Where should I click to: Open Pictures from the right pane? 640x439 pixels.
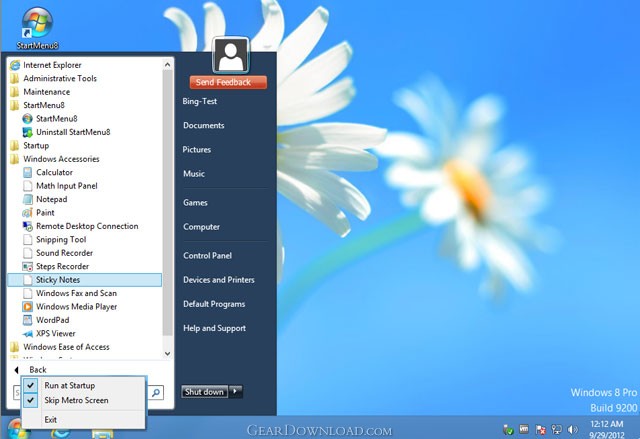click(197, 150)
